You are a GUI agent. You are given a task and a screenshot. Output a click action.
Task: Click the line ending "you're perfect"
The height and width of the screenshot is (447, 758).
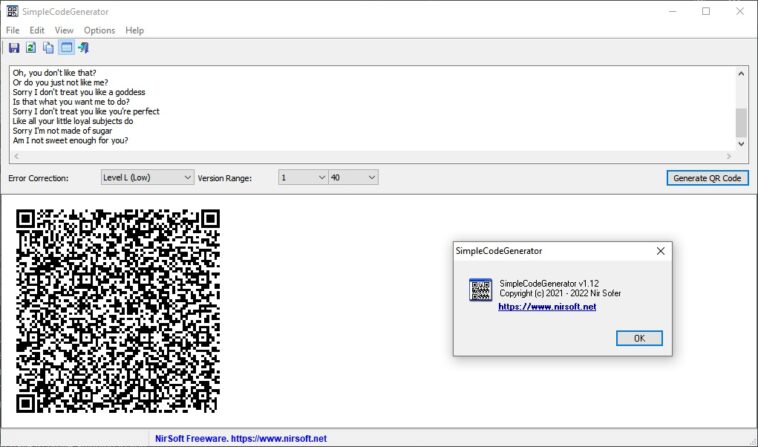(86, 112)
